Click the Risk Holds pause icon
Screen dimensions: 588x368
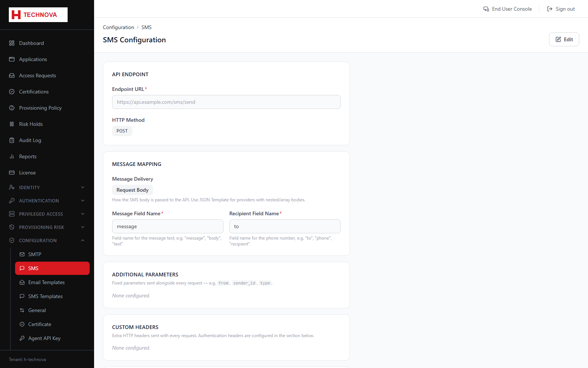12,124
